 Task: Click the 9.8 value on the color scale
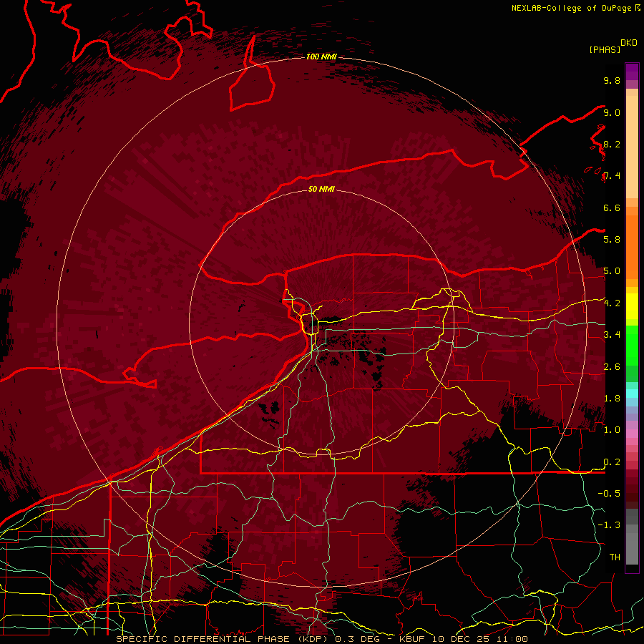(x=612, y=80)
